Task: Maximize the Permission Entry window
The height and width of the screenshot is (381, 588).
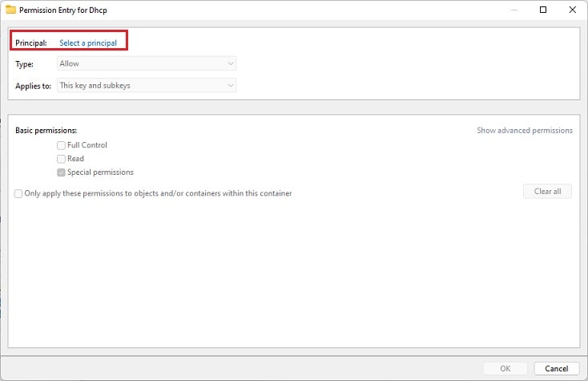Action: pyautogui.click(x=542, y=10)
